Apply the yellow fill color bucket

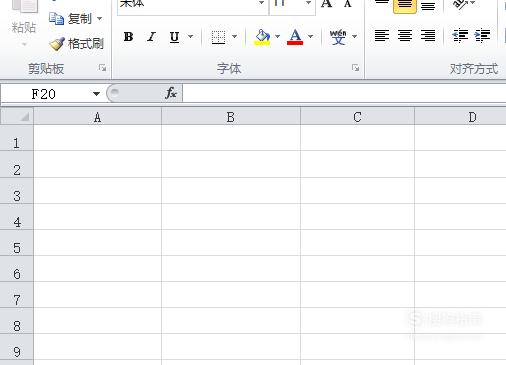[262, 37]
